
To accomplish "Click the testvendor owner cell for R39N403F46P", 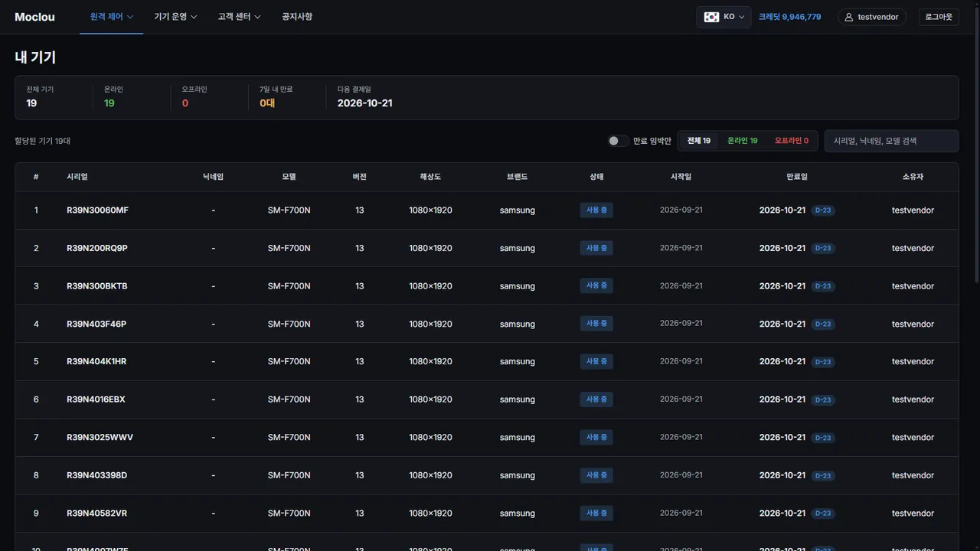I will (x=913, y=324).
